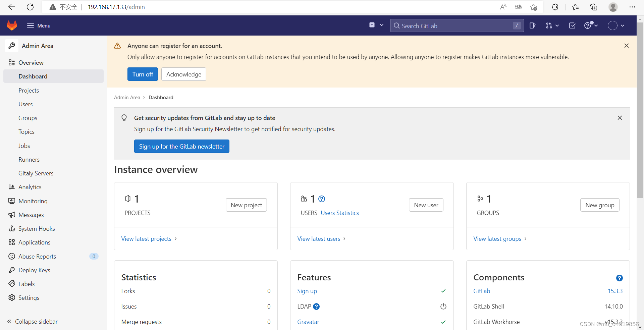View latest users
Image resolution: width=644 pixels, height=330 pixels.
tap(321, 238)
